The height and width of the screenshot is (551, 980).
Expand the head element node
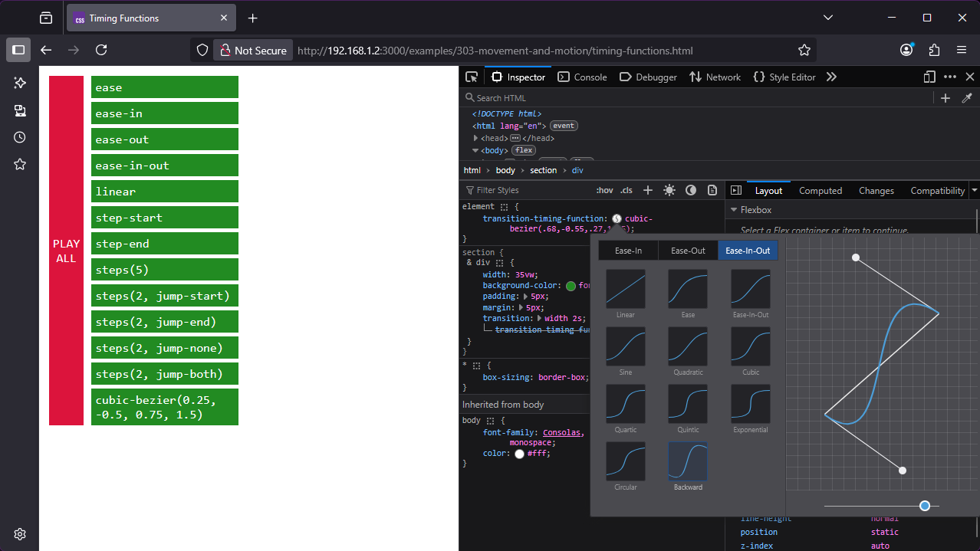coord(476,138)
